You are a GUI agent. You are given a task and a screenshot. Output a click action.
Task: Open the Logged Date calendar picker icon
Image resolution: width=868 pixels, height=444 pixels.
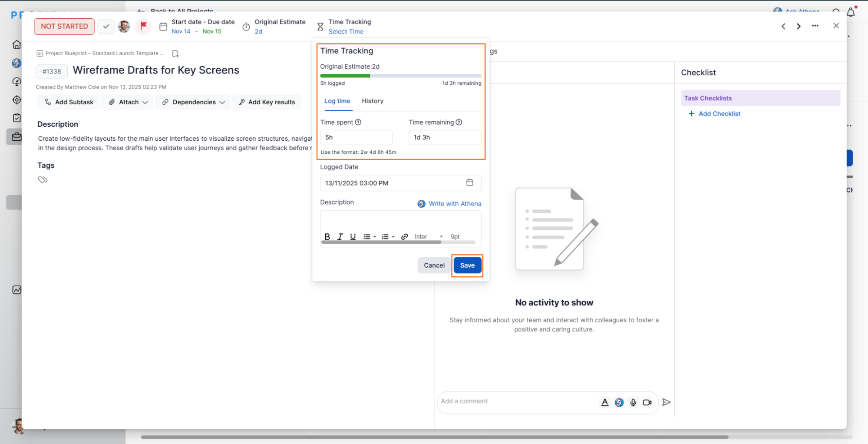click(469, 182)
